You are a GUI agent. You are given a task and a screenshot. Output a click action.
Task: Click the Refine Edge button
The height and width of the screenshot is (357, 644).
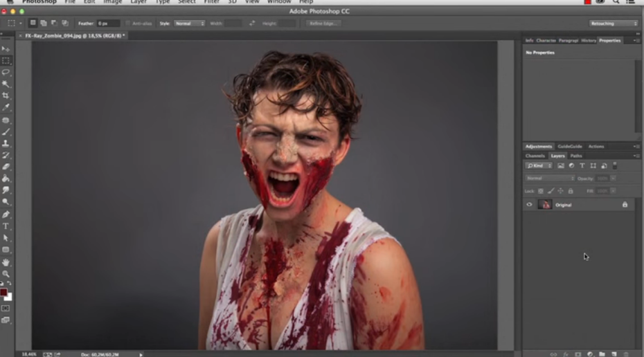pyautogui.click(x=322, y=24)
